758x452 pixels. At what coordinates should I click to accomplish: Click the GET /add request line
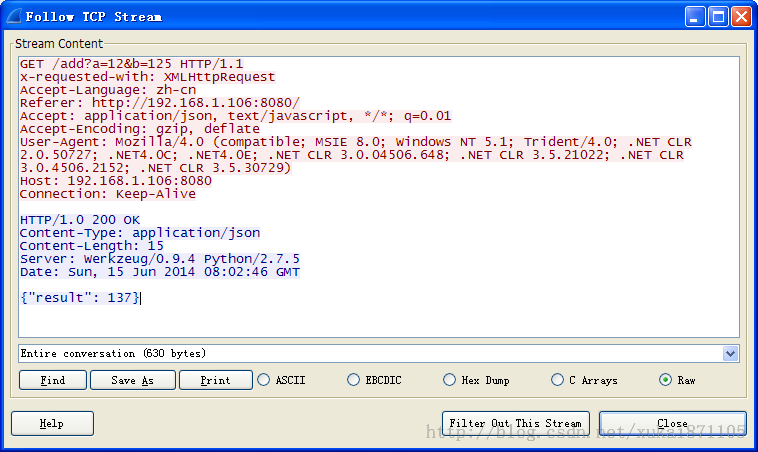[131, 64]
